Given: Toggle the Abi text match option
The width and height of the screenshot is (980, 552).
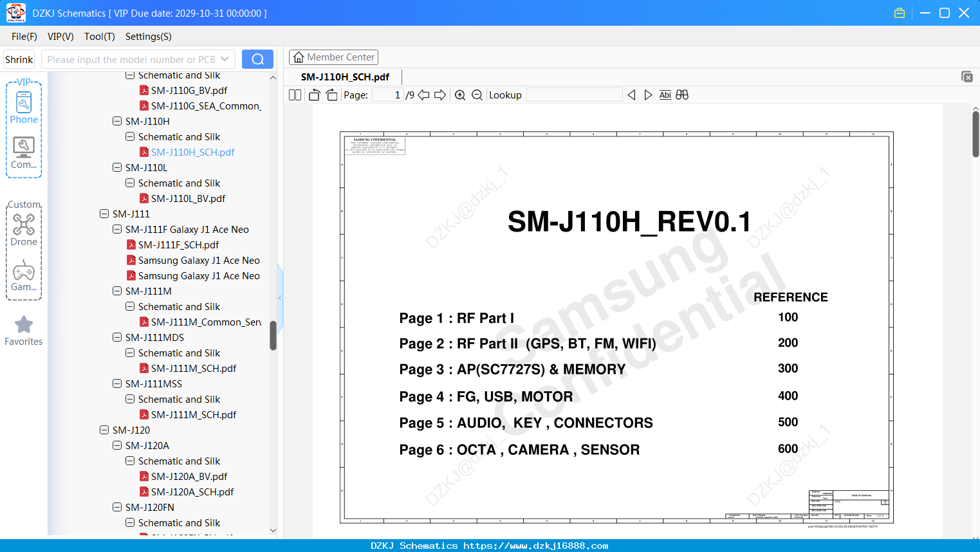Looking at the screenshot, I should 665,95.
